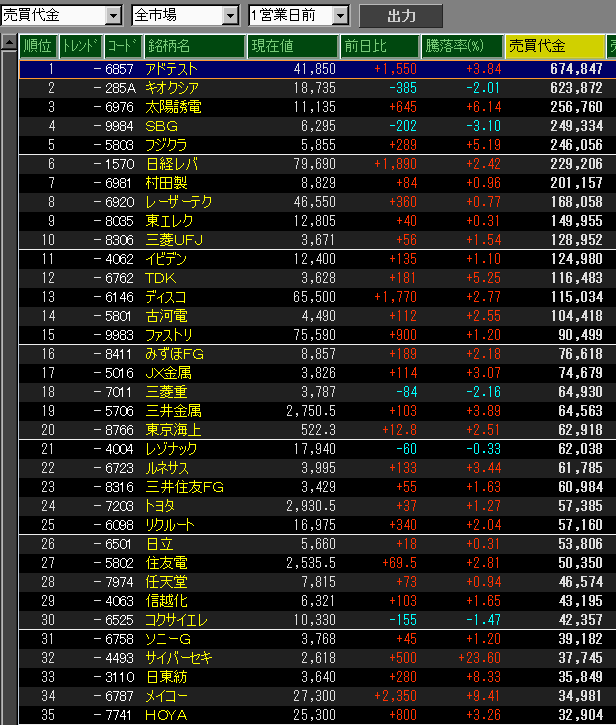Screen dimensions: 616x725
Task: Click price 41,850 in row 1
Action: (314, 69)
